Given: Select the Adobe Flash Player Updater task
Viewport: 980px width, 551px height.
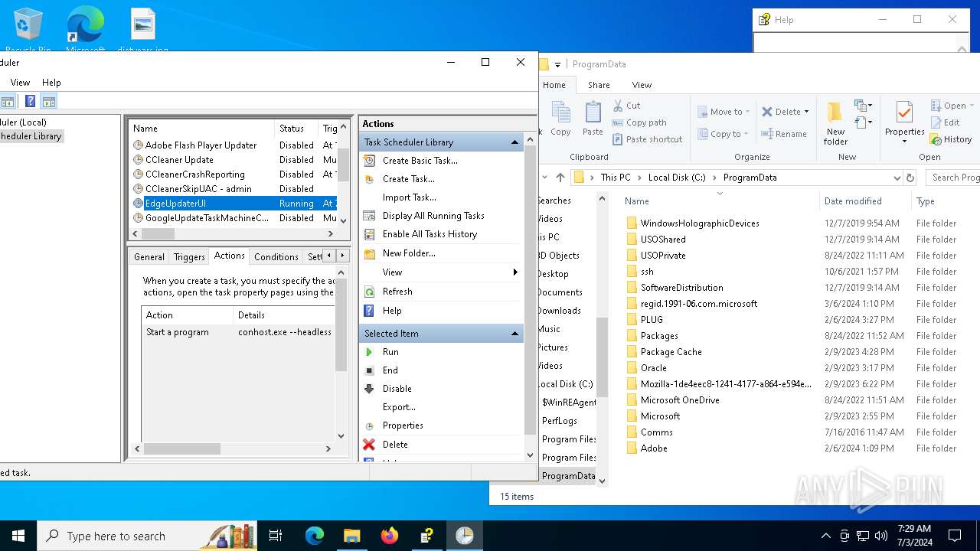Looking at the screenshot, I should pyautogui.click(x=234, y=145).
